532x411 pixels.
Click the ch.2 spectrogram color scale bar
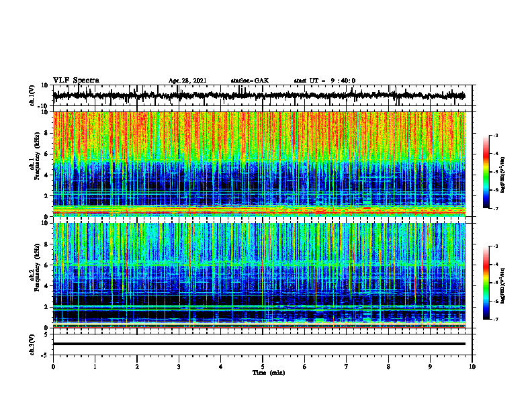pos(486,283)
